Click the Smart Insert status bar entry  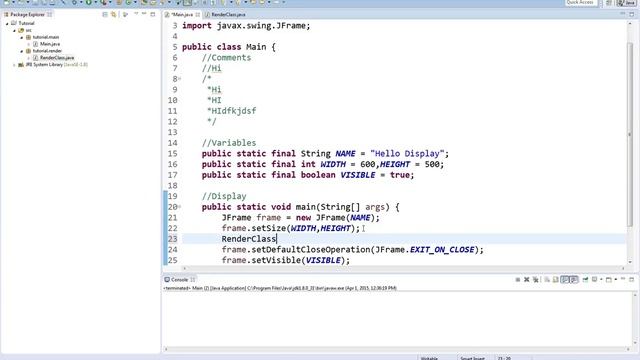coord(472,358)
